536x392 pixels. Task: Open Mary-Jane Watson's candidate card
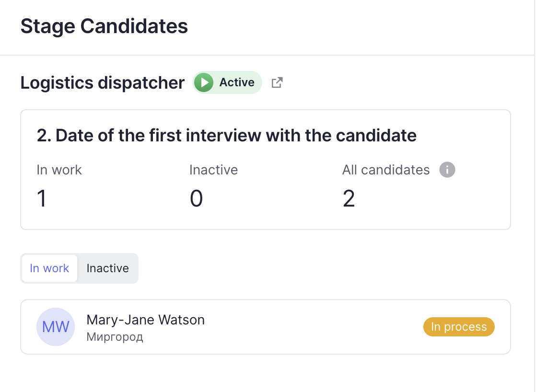(145, 320)
